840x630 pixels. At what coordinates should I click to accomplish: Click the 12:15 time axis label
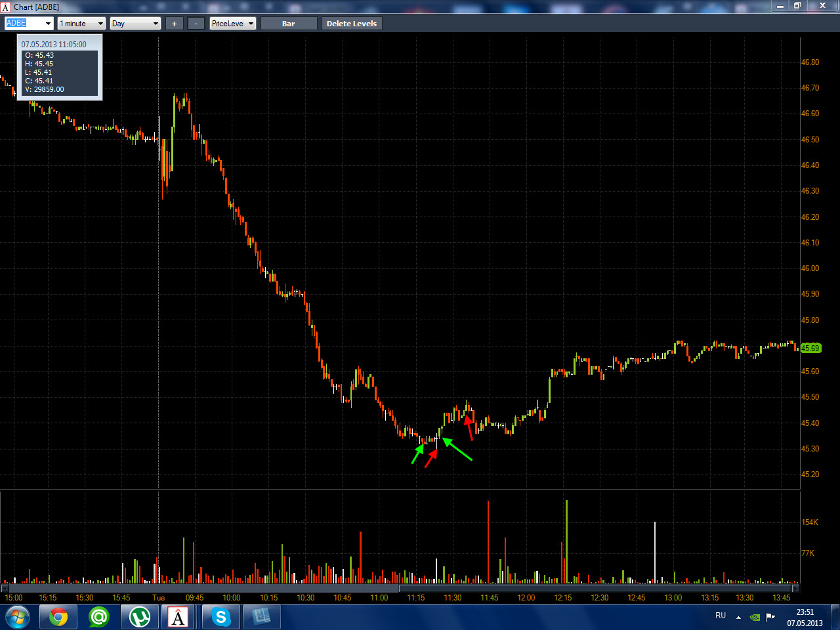coord(563,598)
